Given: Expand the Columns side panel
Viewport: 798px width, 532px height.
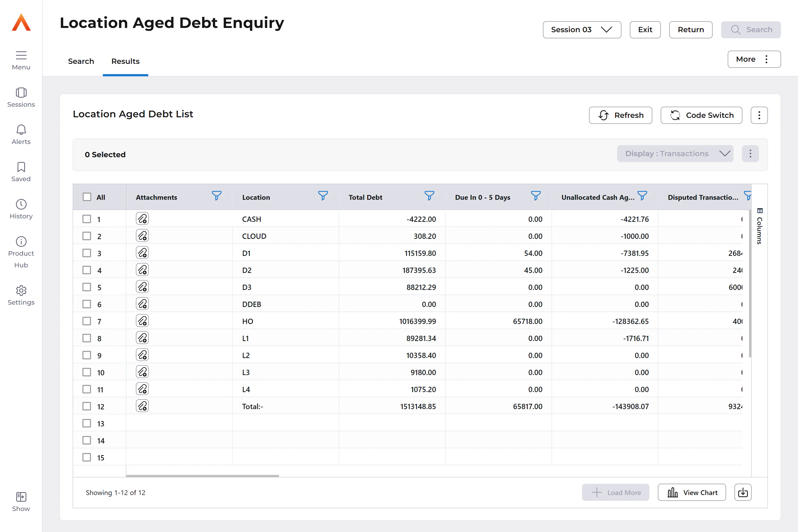Looking at the screenshot, I should click(759, 227).
